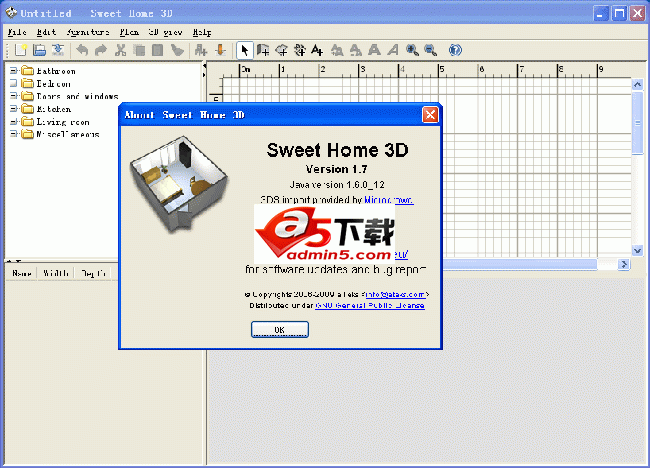Viewport: 650px width, 468px height.
Task: Expand the Bedroom folder node
Action: pos(13,83)
